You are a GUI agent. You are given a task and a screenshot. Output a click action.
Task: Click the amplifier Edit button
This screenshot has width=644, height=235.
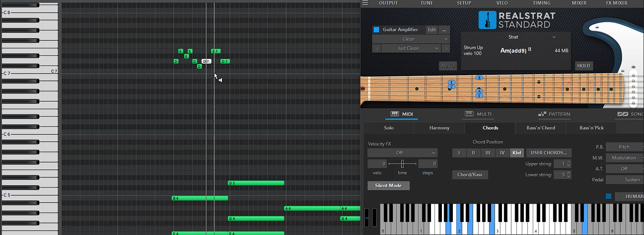point(432,30)
